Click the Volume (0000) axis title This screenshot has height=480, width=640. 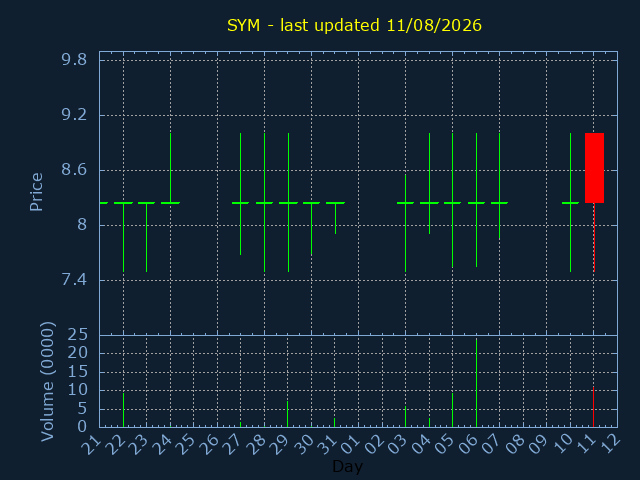tap(47, 381)
